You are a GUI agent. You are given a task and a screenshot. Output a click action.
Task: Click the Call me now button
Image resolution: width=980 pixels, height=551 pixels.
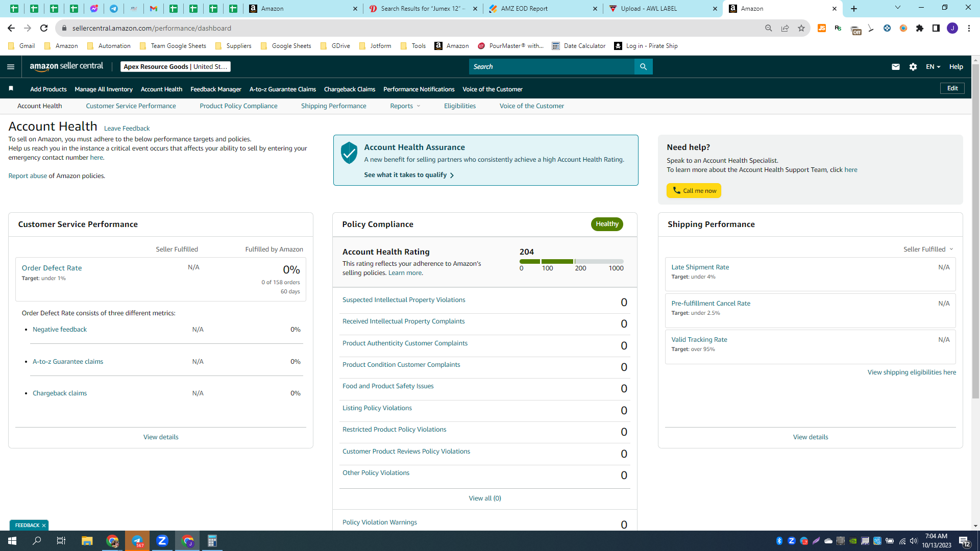(x=694, y=191)
